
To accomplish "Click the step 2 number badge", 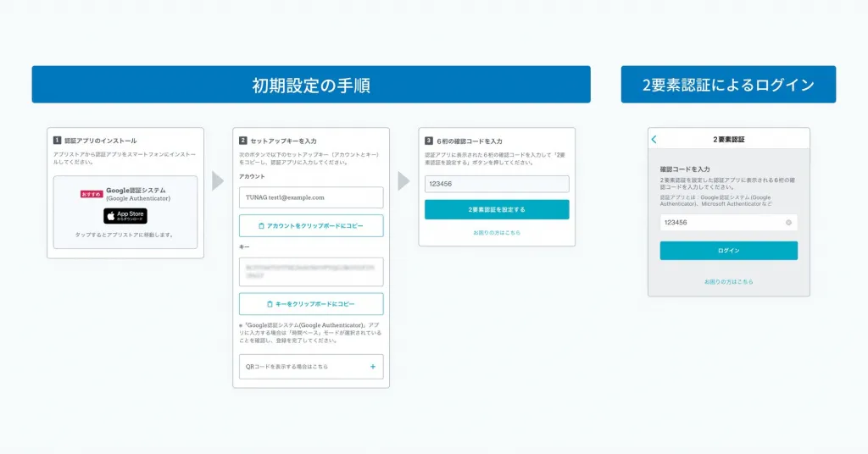I will coord(243,141).
